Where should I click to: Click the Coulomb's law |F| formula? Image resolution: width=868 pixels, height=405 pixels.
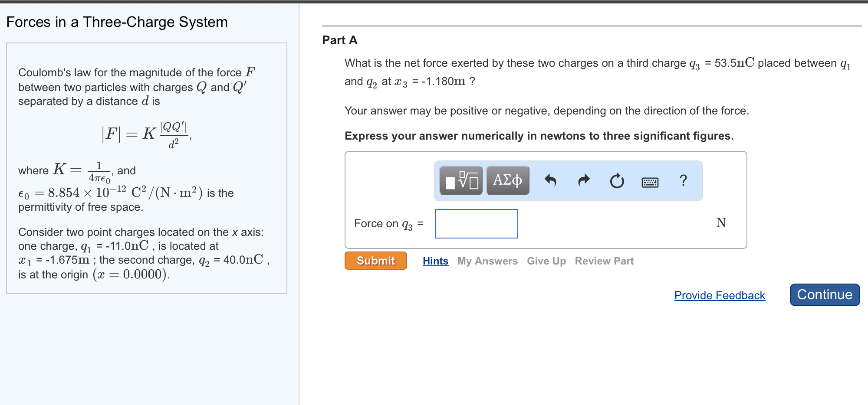coord(146,134)
